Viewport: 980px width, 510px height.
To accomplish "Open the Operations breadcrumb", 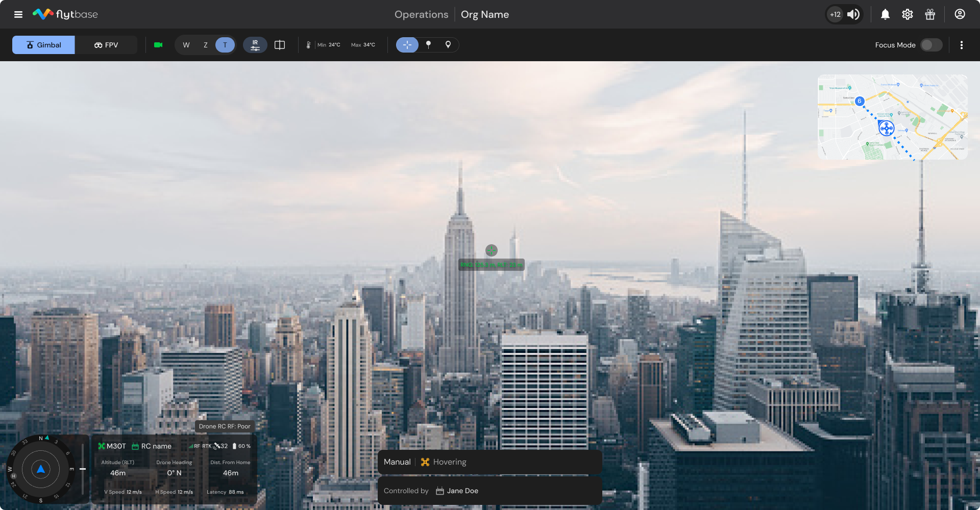I will coord(421,14).
